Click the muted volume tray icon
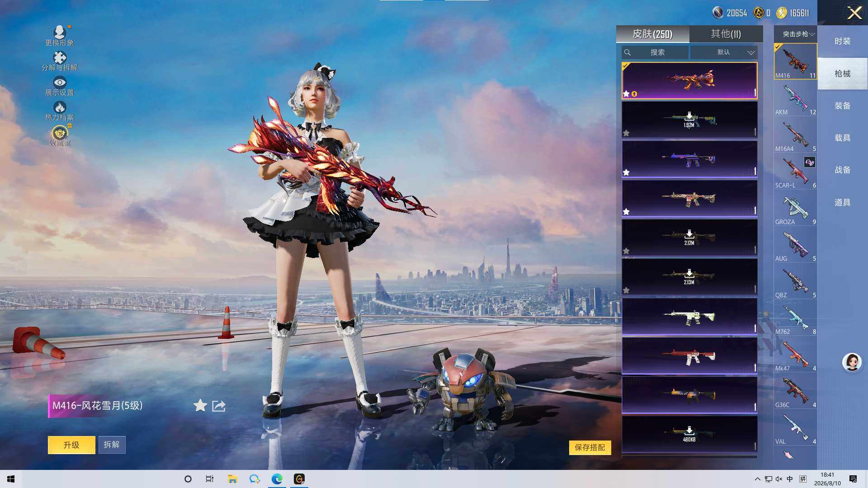This screenshot has height=488, width=868. pyautogui.click(x=778, y=479)
